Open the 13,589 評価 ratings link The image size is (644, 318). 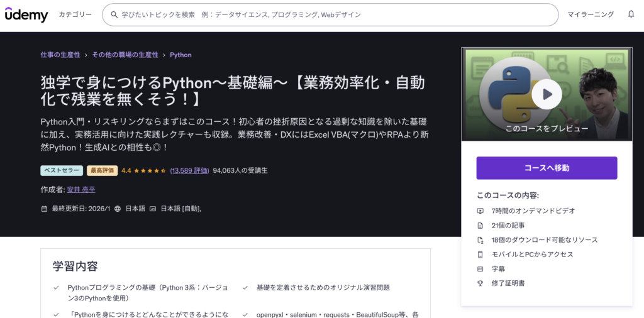tap(189, 170)
